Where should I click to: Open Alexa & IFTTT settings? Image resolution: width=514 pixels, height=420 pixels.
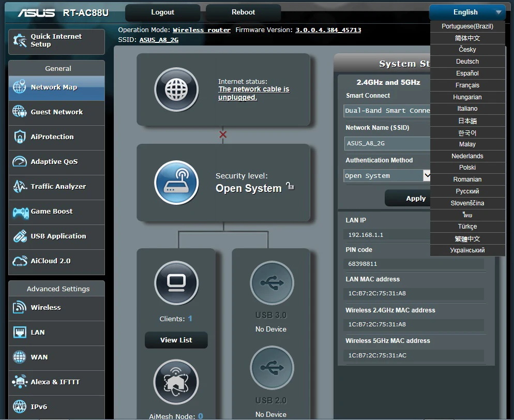pyautogui.click(x=56, y=383)
